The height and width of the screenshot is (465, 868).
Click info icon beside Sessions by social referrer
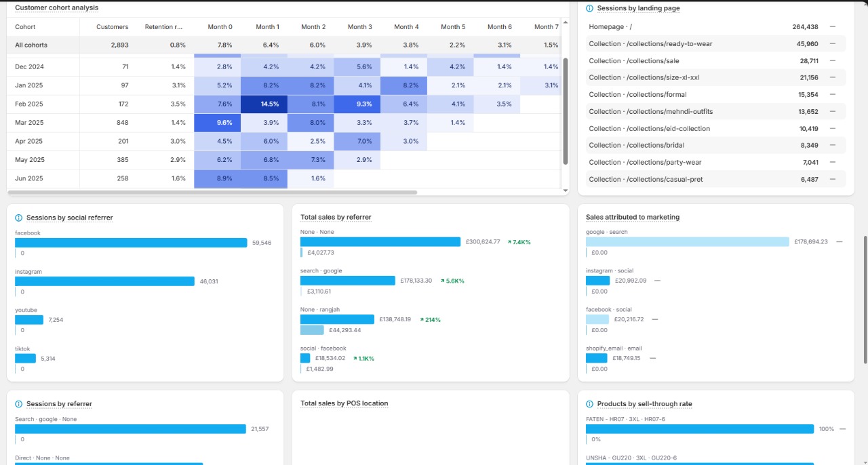(x=18, y=218)
